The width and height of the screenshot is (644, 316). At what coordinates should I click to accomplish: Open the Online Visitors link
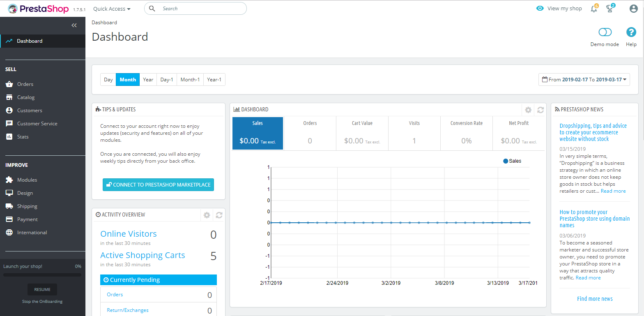tap(129, 234)
